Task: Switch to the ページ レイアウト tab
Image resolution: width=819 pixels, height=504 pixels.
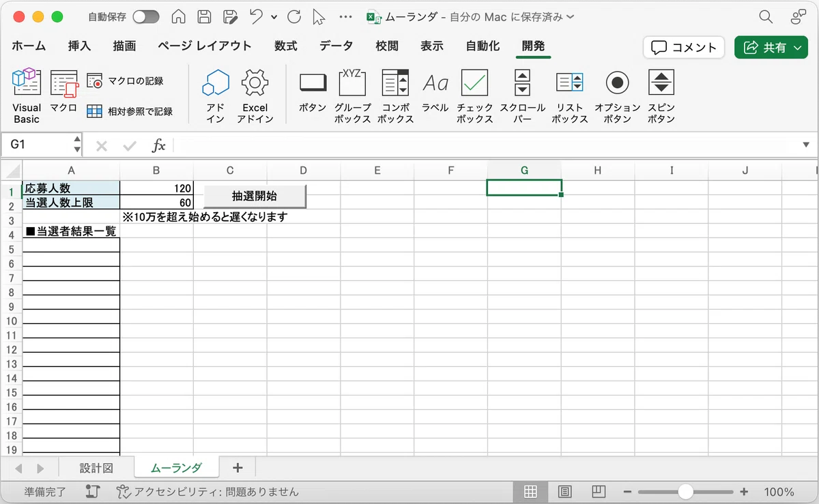Action: click(204, 46)
